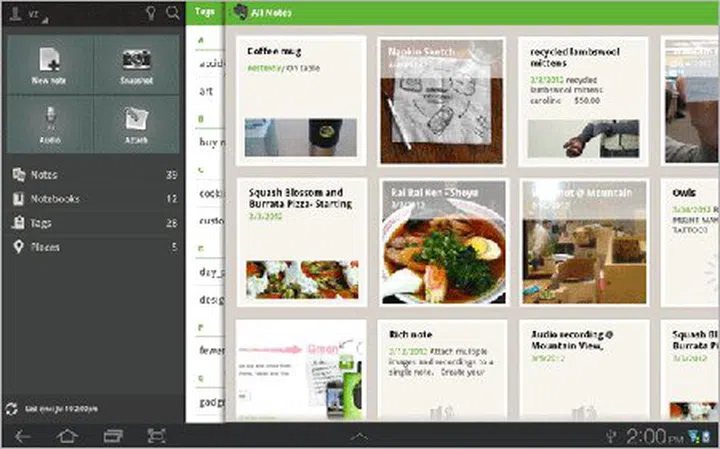720x449 pixels.
Task: Expand the bottom system bar chevron
Action: pos(359,437)
